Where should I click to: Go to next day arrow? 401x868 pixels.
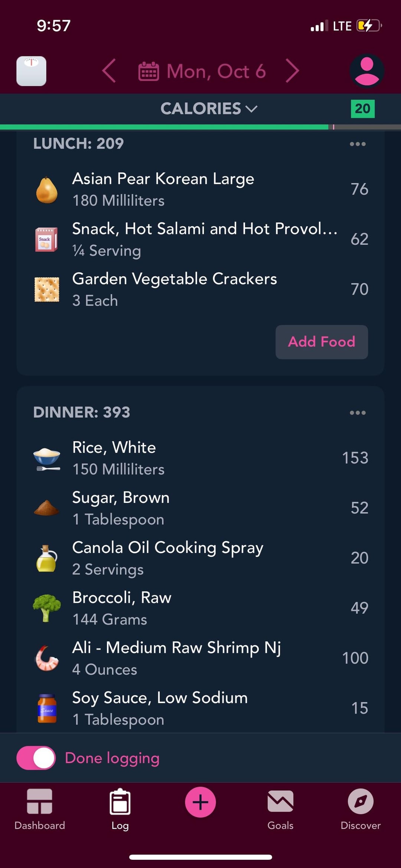[292, 71]
